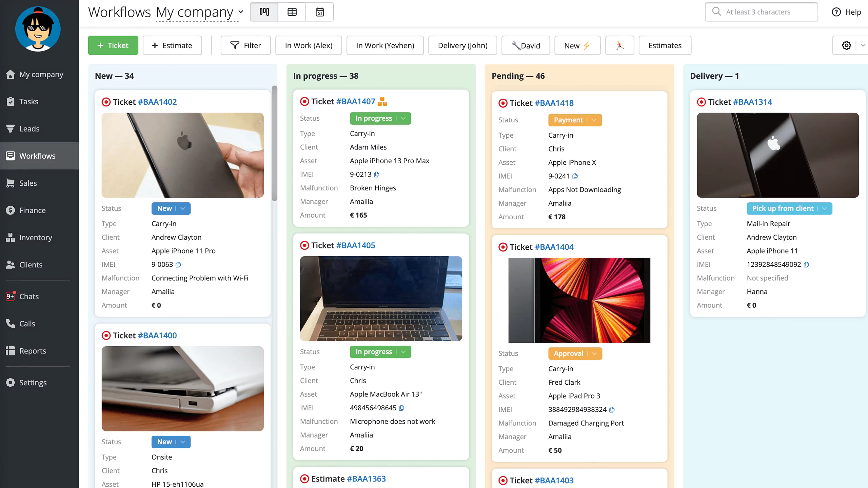The image size is (868, 488).
Task: Switch to table view
Action: coord(292,12)
